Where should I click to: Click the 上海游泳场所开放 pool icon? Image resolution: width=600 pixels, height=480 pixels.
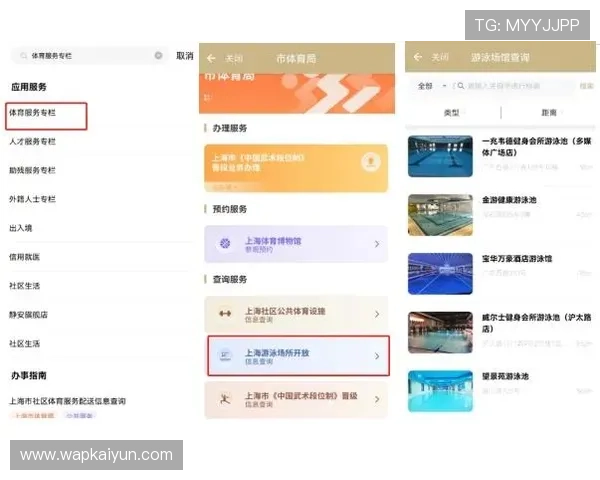coord(225,356)
